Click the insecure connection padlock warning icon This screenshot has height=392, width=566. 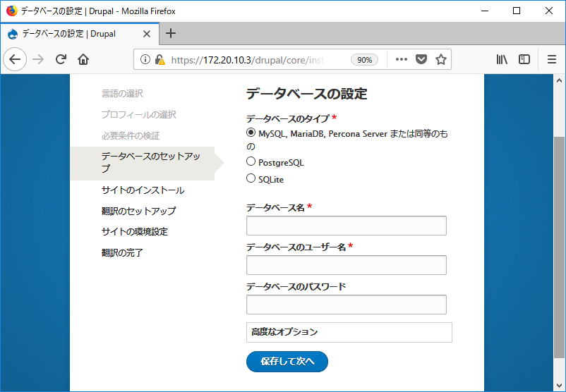159,59
